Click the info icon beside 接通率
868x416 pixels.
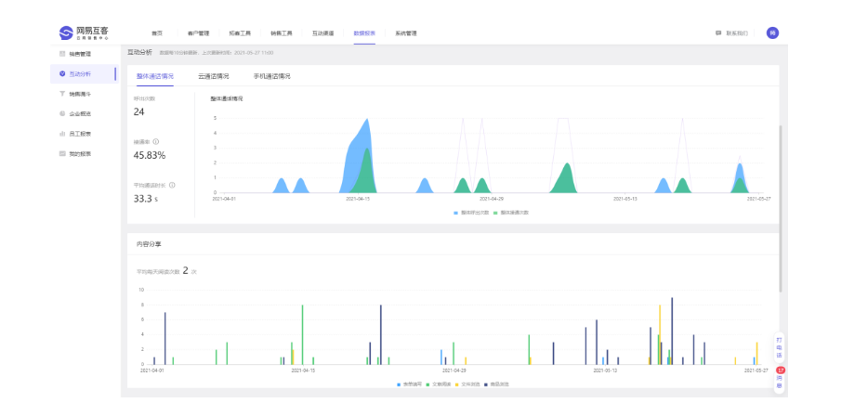click(156, 142)
